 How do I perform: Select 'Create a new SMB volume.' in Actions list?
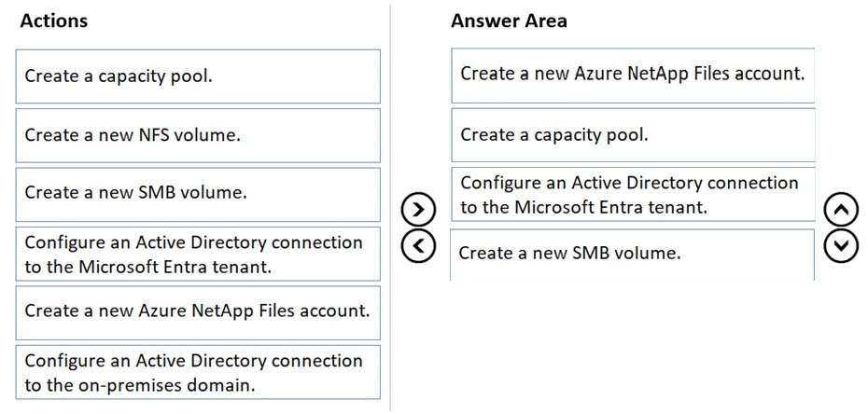click(x=198, y=194)
